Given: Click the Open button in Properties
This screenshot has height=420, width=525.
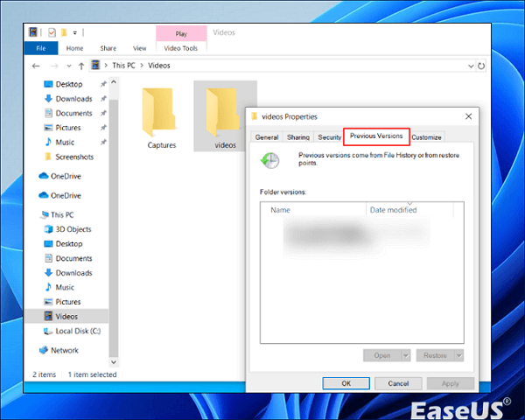Looking at the screenshot, I should [382, 355].
